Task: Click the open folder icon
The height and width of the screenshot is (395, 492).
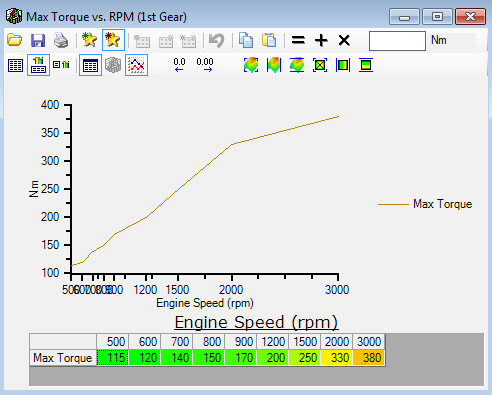Action: 14,40
